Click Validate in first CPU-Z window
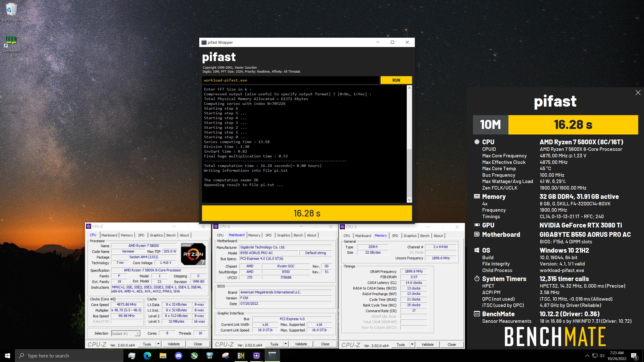Image resolution: width=644 pixels, height=362 pixels. (174, 344)
